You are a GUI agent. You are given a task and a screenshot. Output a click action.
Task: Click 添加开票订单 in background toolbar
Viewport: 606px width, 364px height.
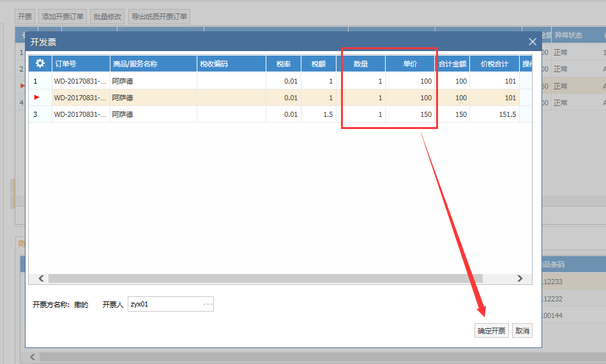pos(63,17)
